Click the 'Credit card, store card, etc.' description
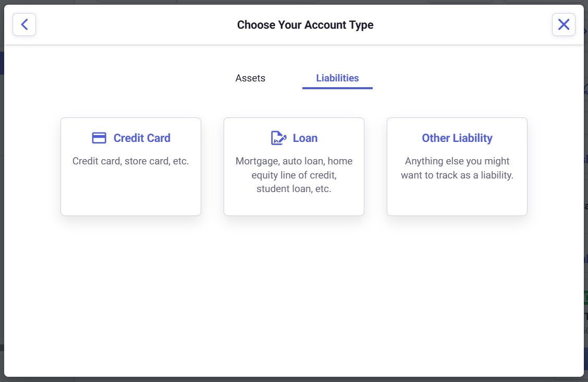This screenshot has height=382, width=588. (x=131, y=161)
